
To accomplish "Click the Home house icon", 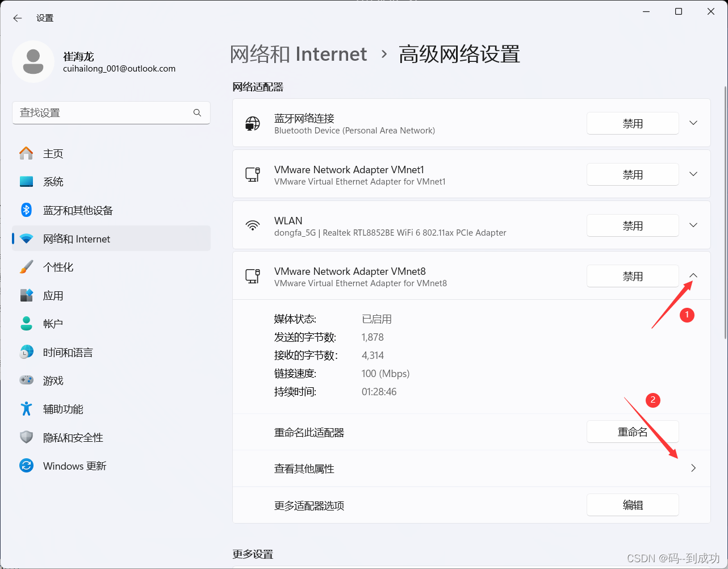I will tap(26, 153).
